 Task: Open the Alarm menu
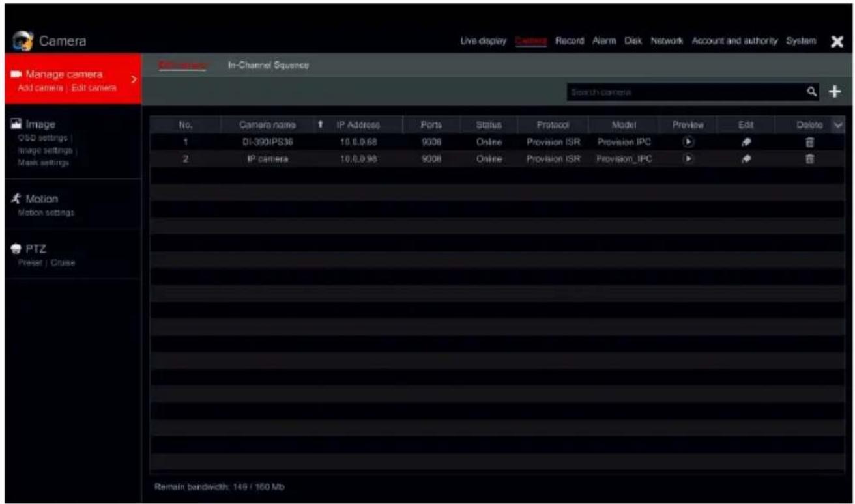click(605, 41)
